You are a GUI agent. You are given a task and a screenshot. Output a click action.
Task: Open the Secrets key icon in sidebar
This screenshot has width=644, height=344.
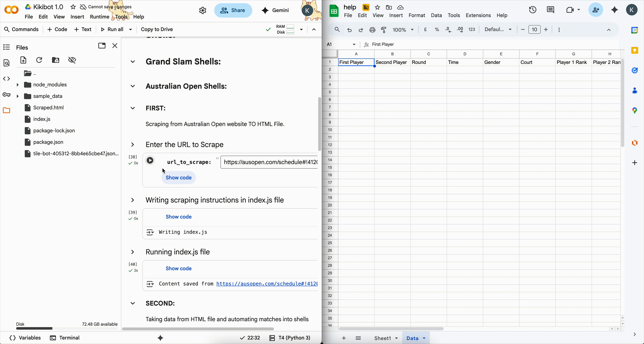point(6,95)
